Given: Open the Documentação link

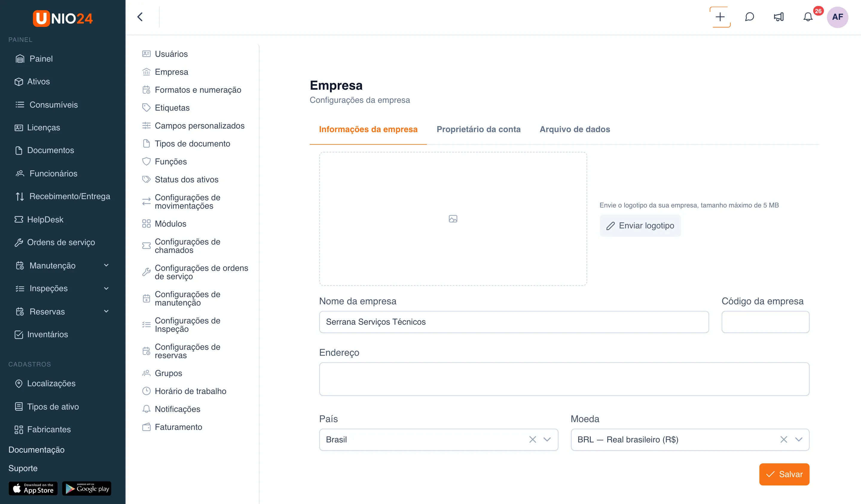Looking at the screenshot, I should tap(36, 450).
